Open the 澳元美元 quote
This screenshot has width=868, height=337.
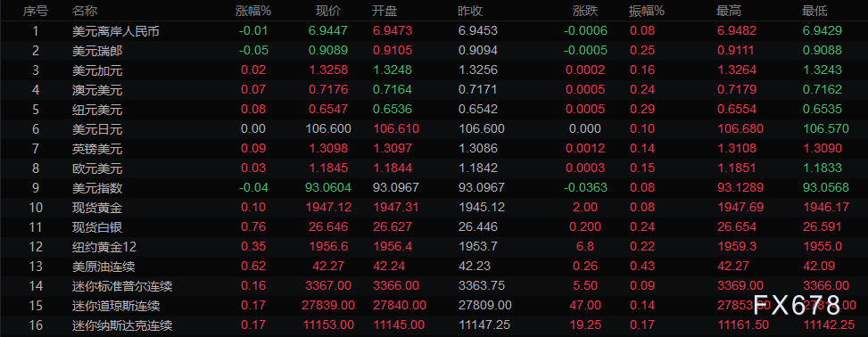(434, 90)
